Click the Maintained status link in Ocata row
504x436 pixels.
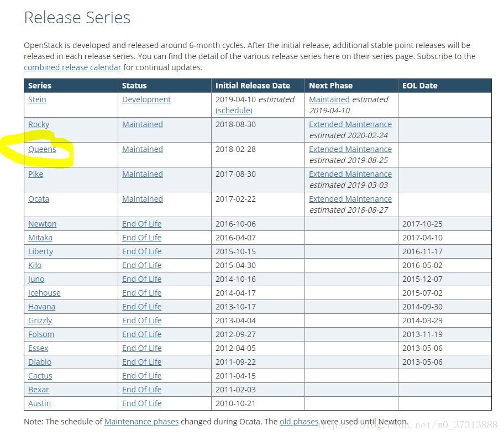(x=143, y=199)
